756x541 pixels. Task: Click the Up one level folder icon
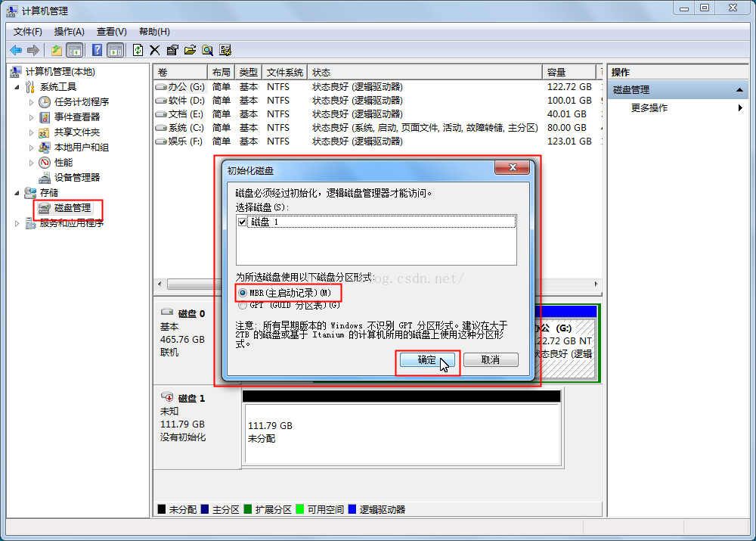tap(56, 50)
